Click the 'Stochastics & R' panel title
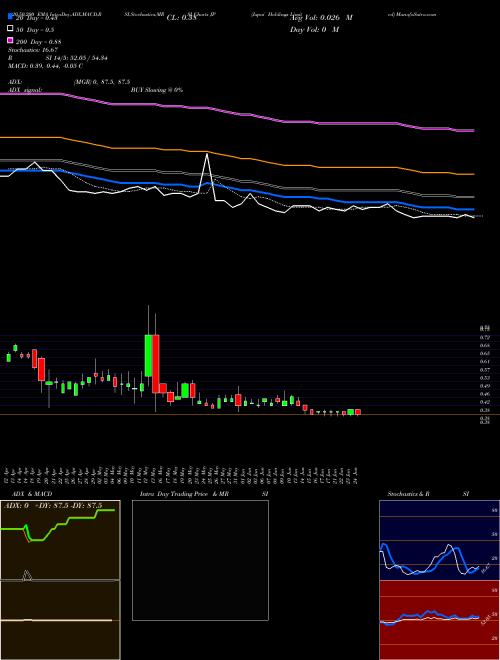 (409, 494)
